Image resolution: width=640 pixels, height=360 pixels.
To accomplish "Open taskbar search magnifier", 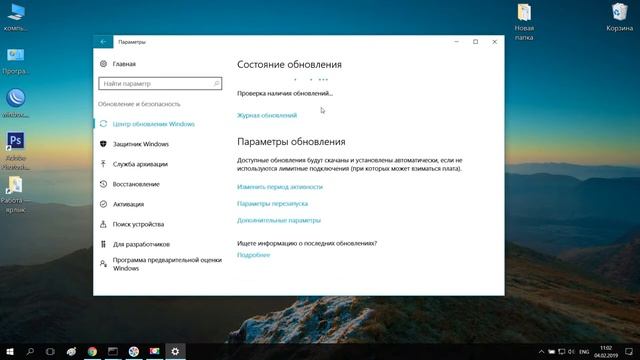I will coord(30,351).
